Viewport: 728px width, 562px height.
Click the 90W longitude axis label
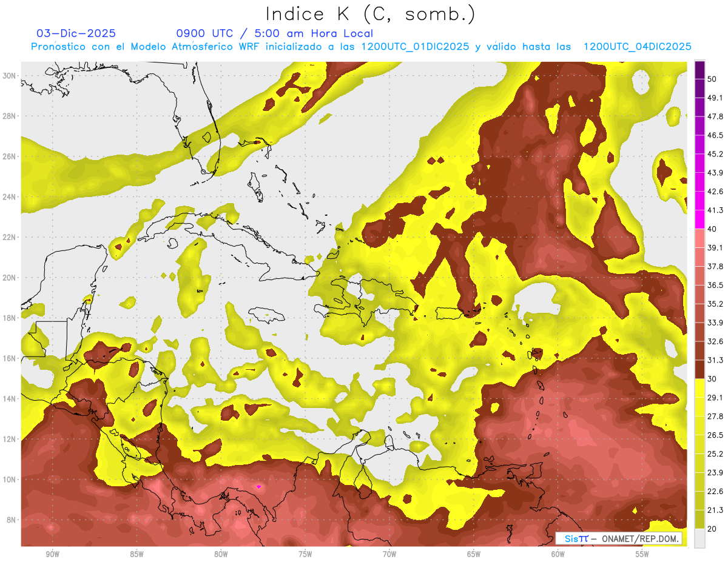tap(52, 554)
